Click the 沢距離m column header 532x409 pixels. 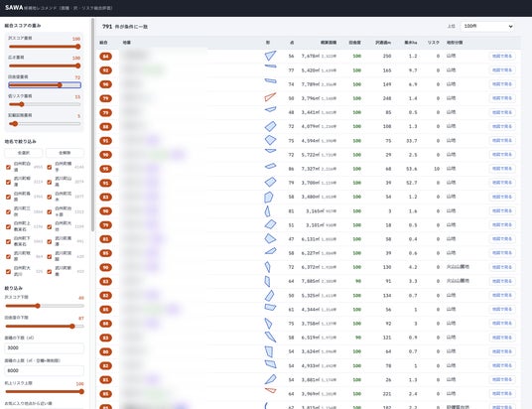(383, 43)
